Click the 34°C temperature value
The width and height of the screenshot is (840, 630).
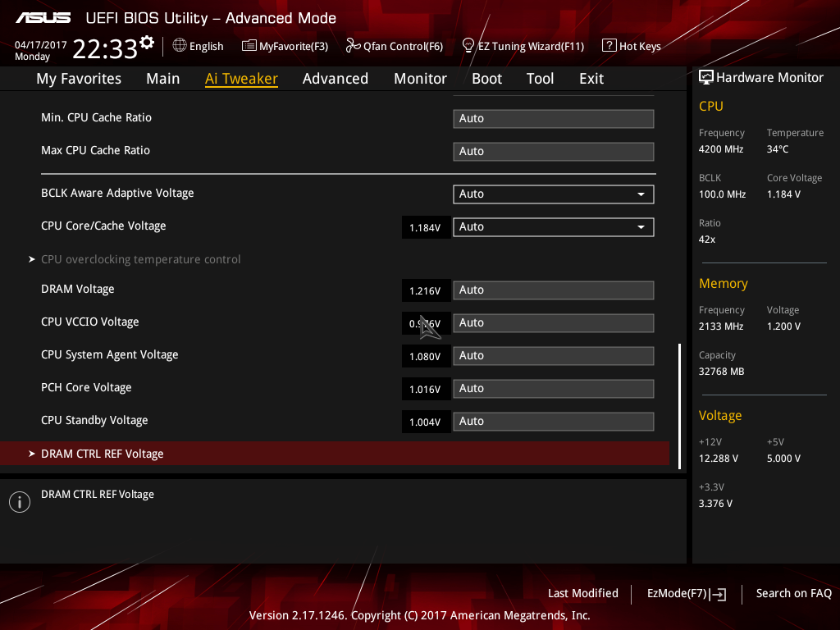tap(778, 149)
